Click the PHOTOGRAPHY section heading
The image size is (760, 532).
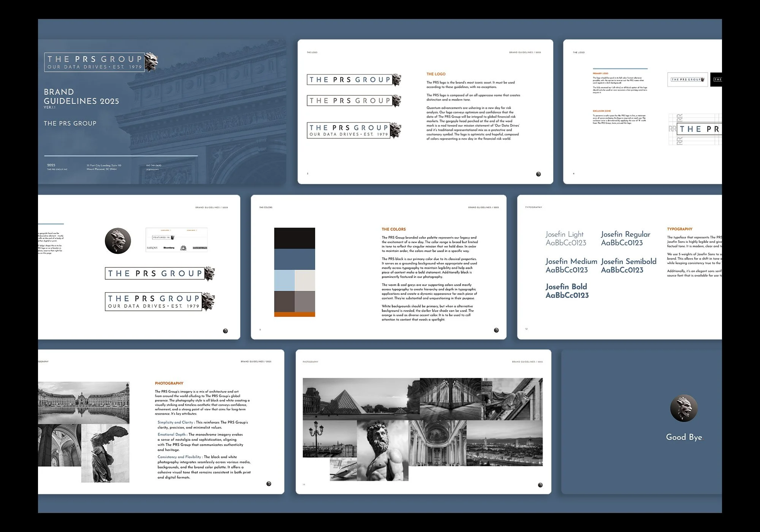click(169, 383)
